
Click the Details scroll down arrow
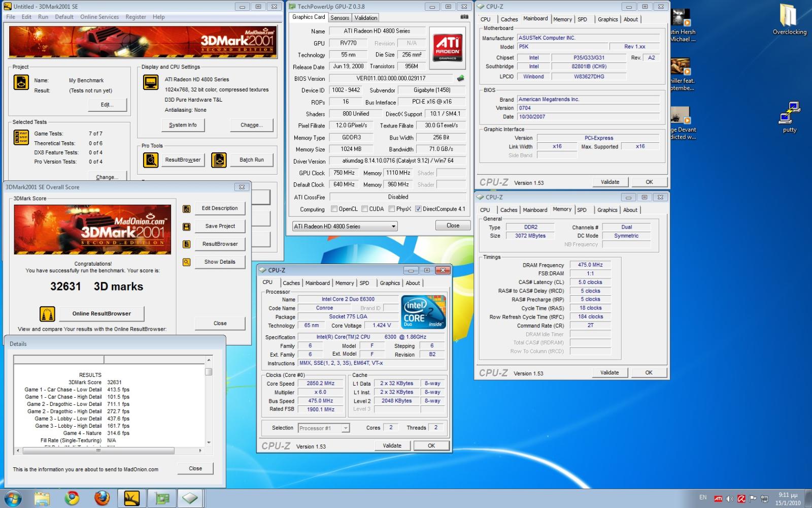pos(209,442)
